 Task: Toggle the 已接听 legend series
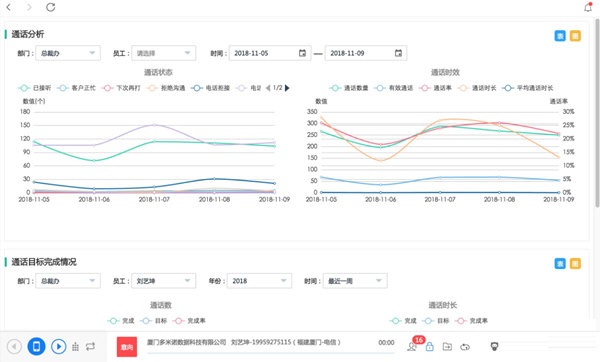click(x=34, y=88)
